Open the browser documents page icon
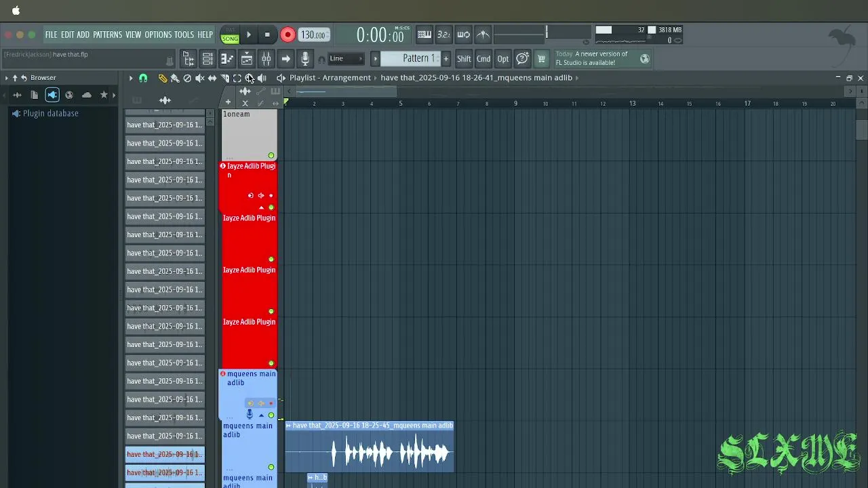This screenshot has height=488, width=868. pyautogui.click(x=35, y=95)
